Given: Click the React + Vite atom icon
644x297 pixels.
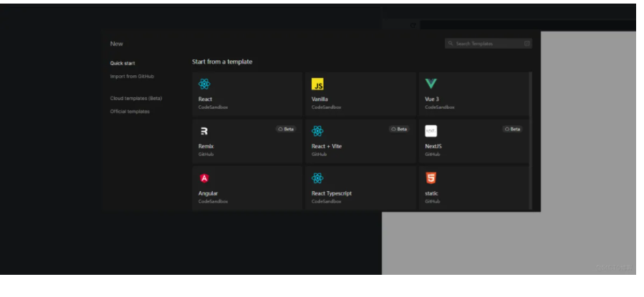Looking at the screenshot, I should [x=317, y=131].
